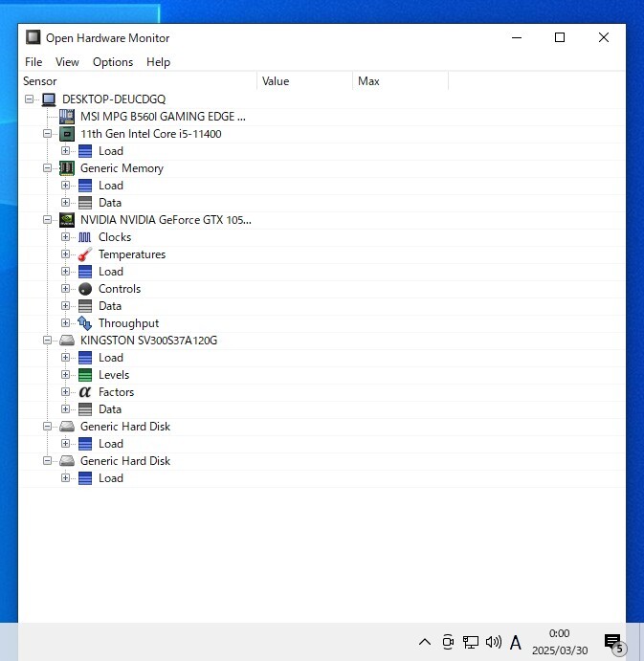Click the MSI MPG B560I motherboard icon
This screenshot has width=644, height=661.
[67, 117]
